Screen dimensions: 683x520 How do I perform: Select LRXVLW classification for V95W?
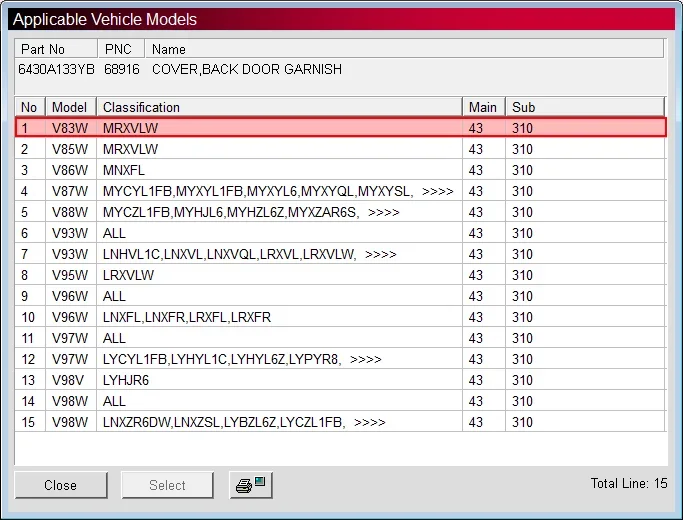(128, 275)
